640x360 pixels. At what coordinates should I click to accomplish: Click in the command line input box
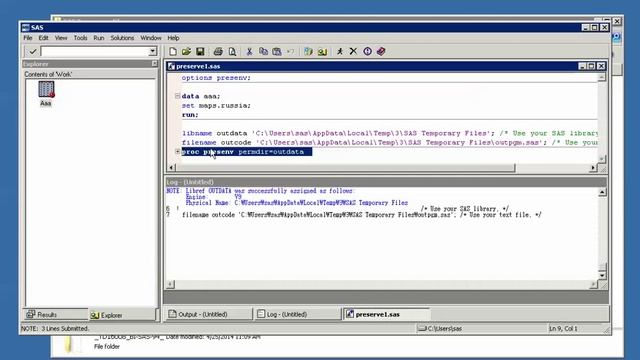(x=94, y=51)
